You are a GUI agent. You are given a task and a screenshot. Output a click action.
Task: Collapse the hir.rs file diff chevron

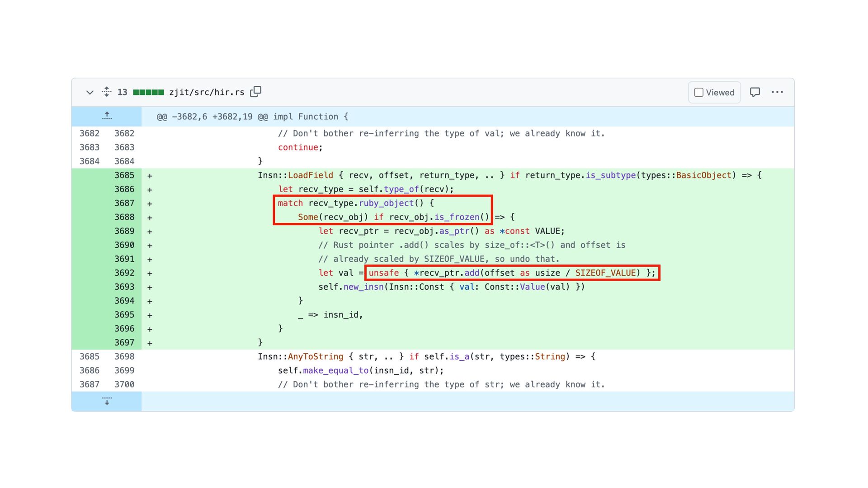click(x=90, y=92)
